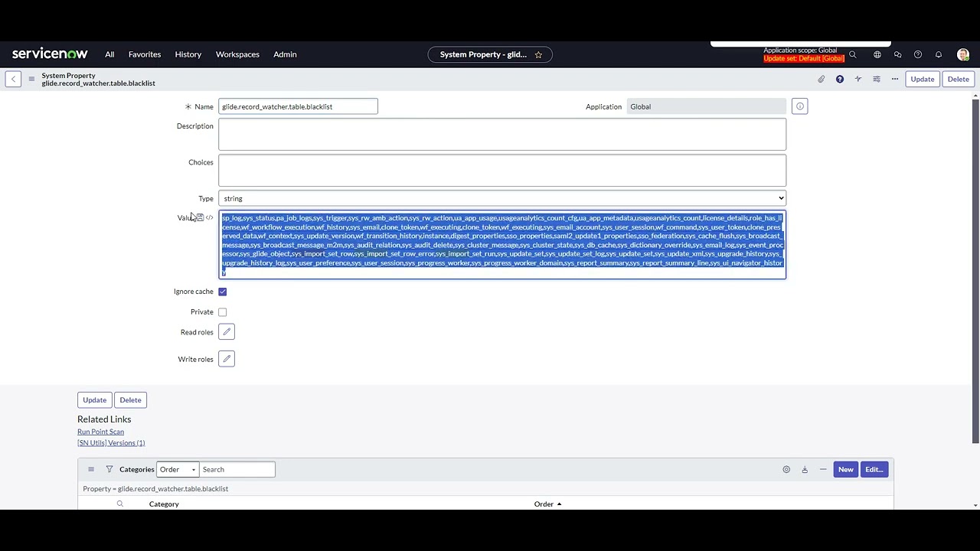Click the Update button at form bottom
The image size is (980, 551).
pyautogui.click(x=94, y=399)
